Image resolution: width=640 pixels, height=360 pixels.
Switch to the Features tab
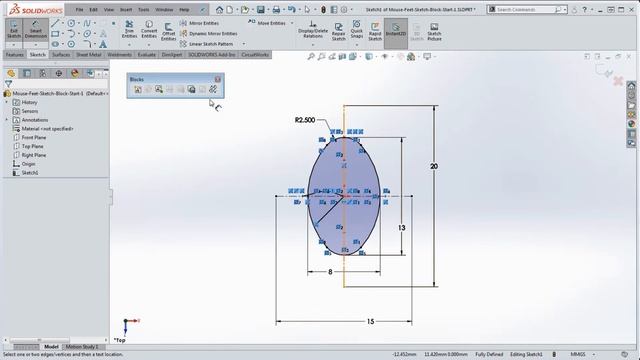[x=15, y=55]
